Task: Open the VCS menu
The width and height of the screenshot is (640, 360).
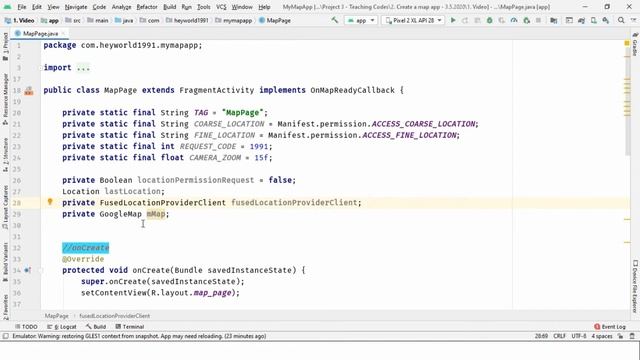Action: [221, 7]
